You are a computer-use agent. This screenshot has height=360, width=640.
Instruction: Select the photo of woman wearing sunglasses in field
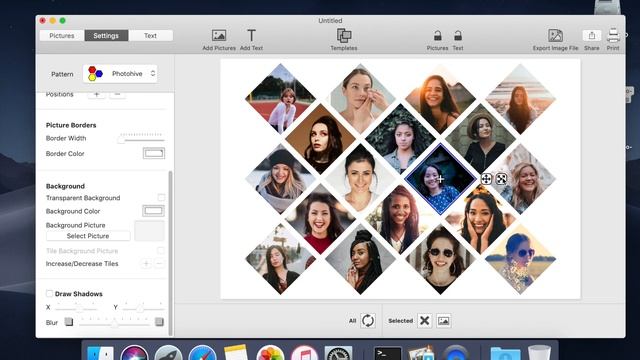(520, 259)
